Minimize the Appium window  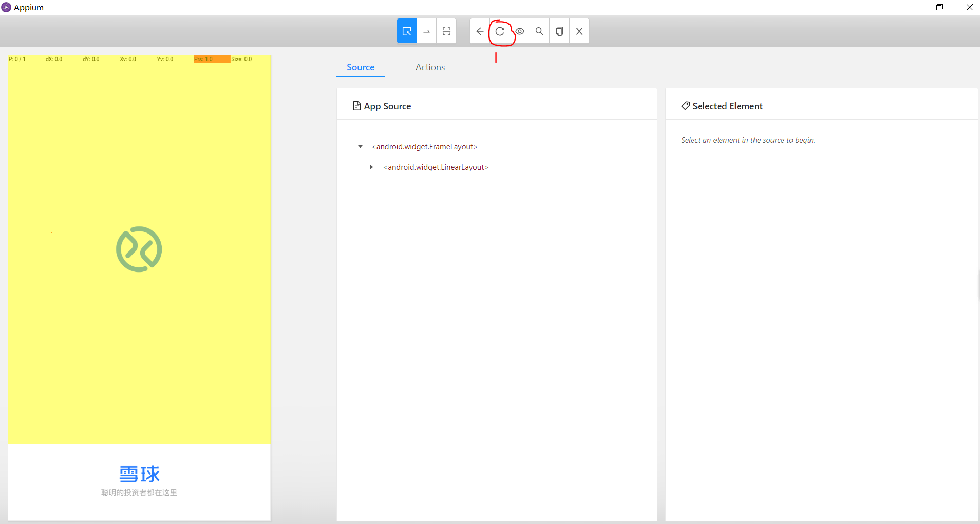910,7
